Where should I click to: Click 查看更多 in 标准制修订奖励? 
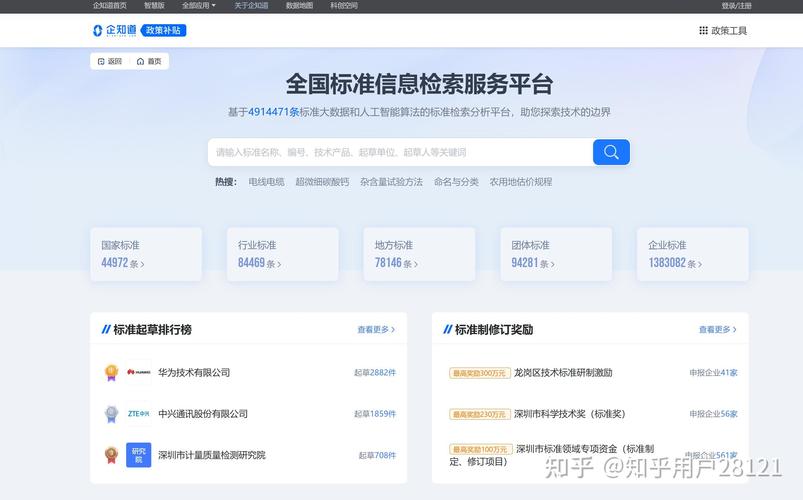717,329
